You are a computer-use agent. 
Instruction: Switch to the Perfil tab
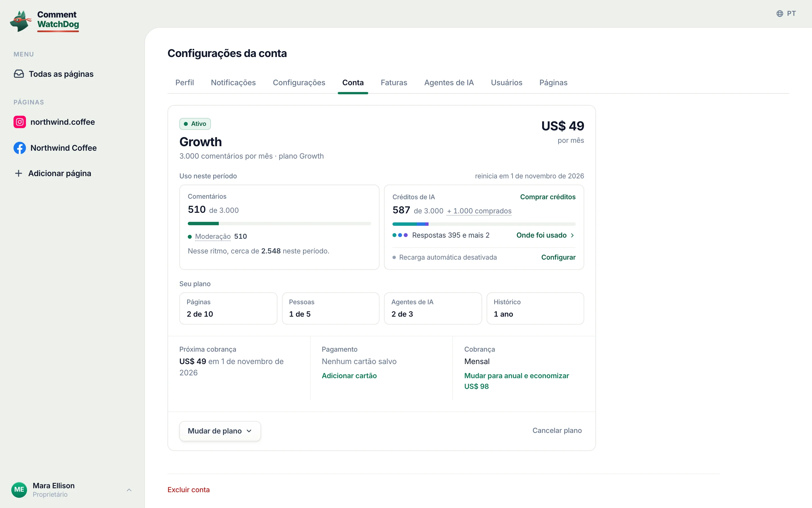tap(185, 83)
